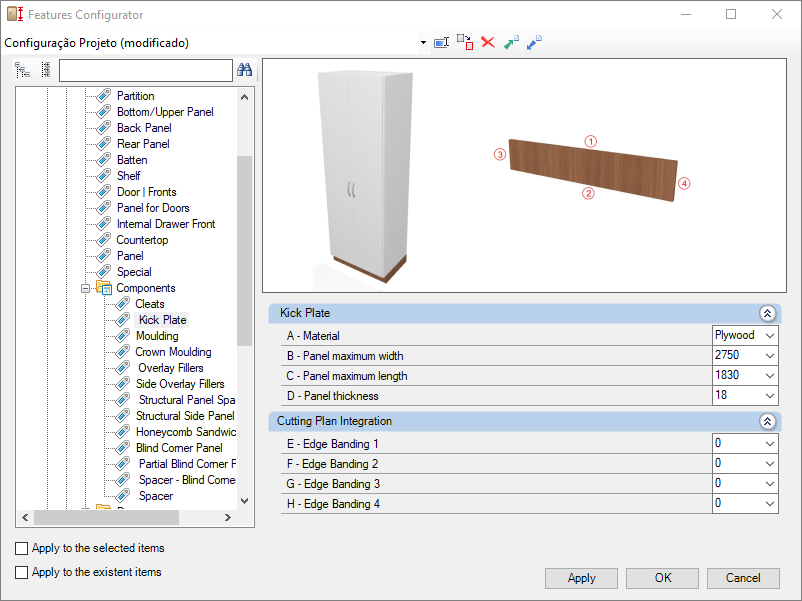Click the expand tree icon
The height and width of the screenshot is (601, 802).
(23, 70)
